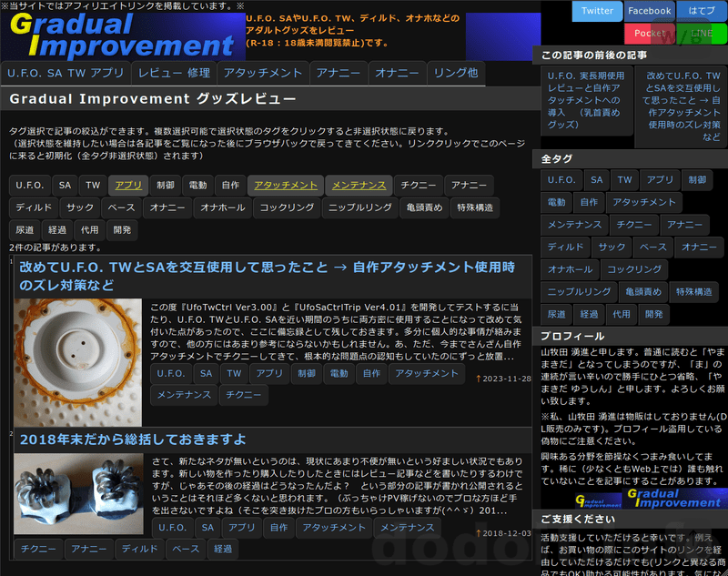Toggle the 電動 tag in the filter row

pos(197,186)
